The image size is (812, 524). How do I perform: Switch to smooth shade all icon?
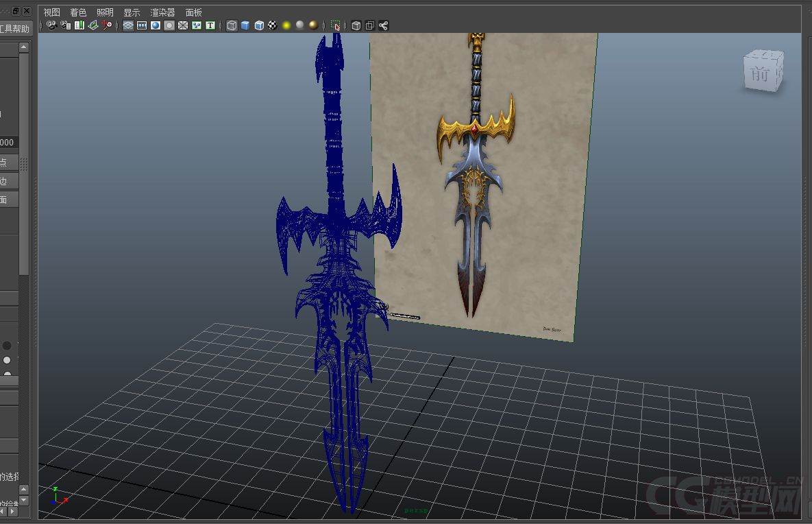click(x=245, y=25)
